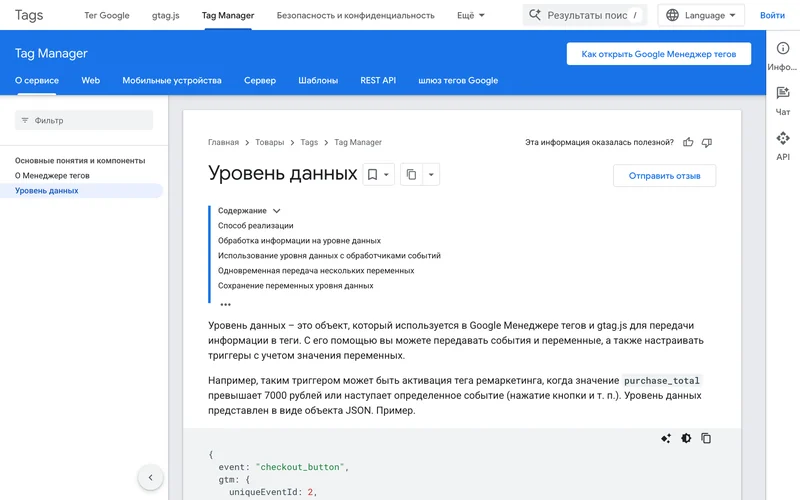
Task: Collapse the Содержание section chevron
Action: pyautogui.click(x=277, y=211)
